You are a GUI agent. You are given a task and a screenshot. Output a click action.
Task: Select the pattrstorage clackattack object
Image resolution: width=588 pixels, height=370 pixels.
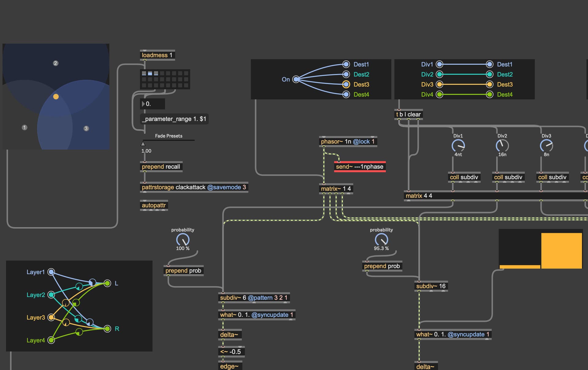pos(194,187)
